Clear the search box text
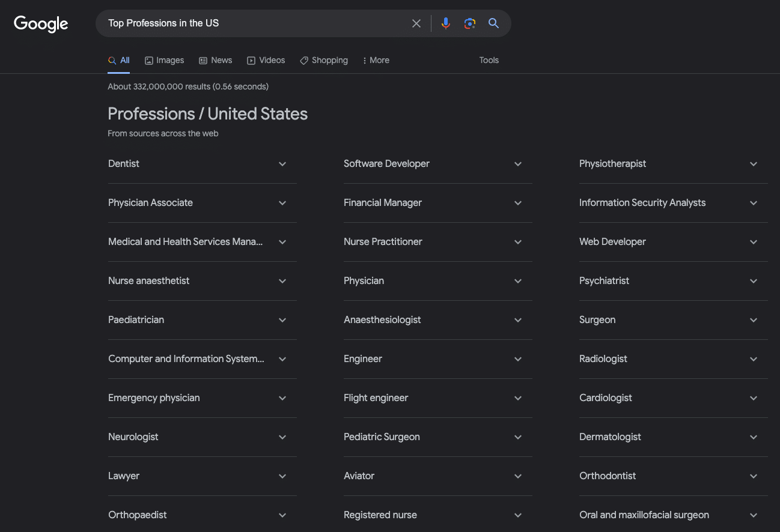 pos(416,23)
